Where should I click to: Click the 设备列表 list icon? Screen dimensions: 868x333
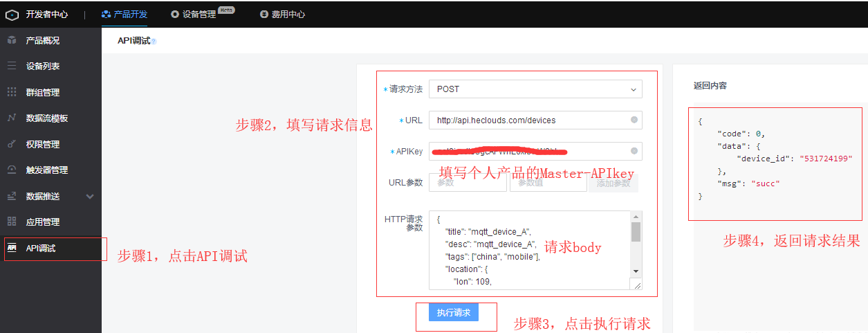[x=12, y=66]
